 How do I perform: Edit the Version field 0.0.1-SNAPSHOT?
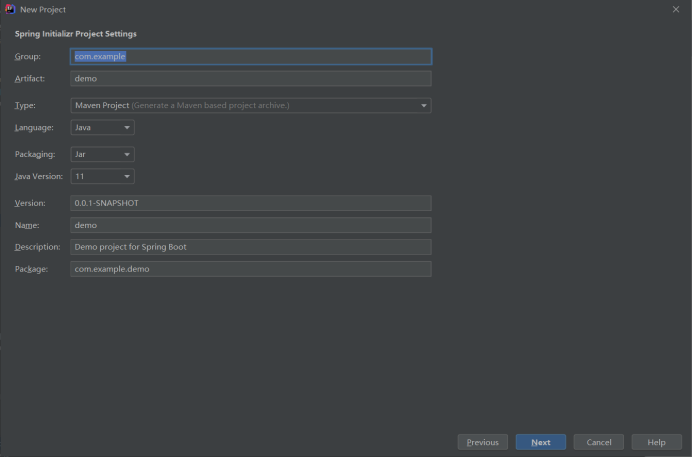pyautogui.click(x=251, y=203)
